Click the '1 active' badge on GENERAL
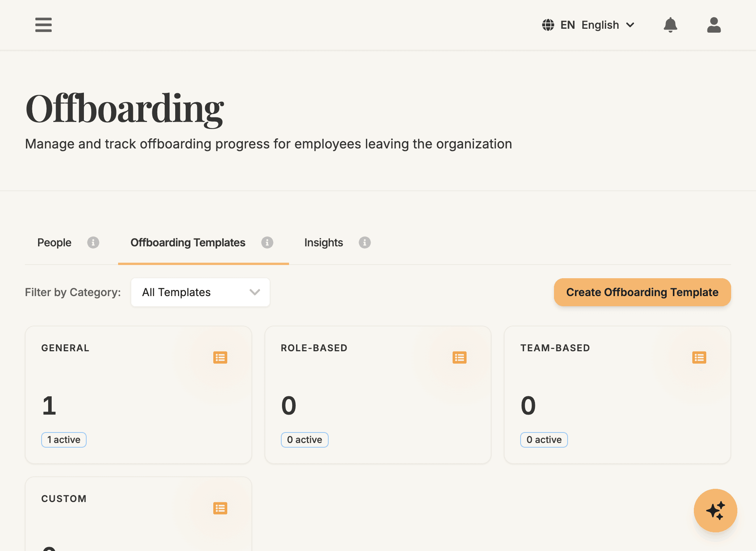Screen dimensions: 756x551 click(x=64, y=439)
